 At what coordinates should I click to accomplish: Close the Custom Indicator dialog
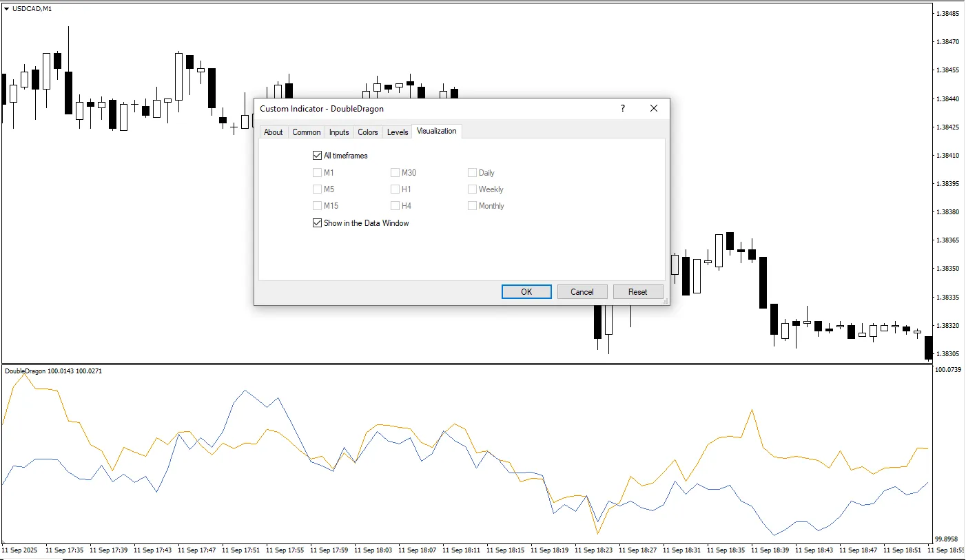[654, 109]
